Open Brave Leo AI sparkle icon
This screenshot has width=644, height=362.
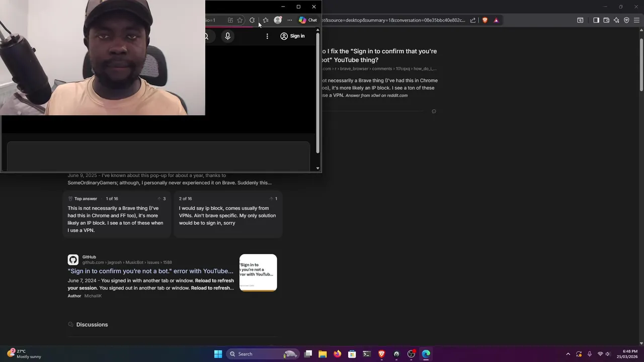point(616,20)
